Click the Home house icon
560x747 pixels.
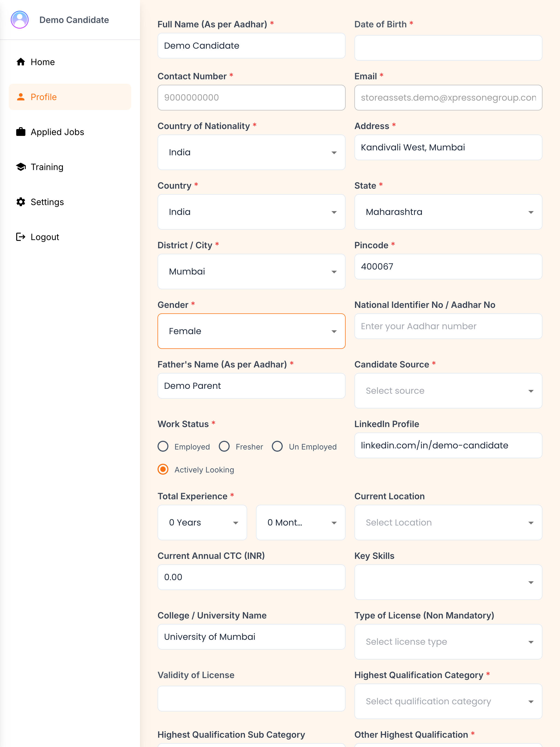point(21,62)
